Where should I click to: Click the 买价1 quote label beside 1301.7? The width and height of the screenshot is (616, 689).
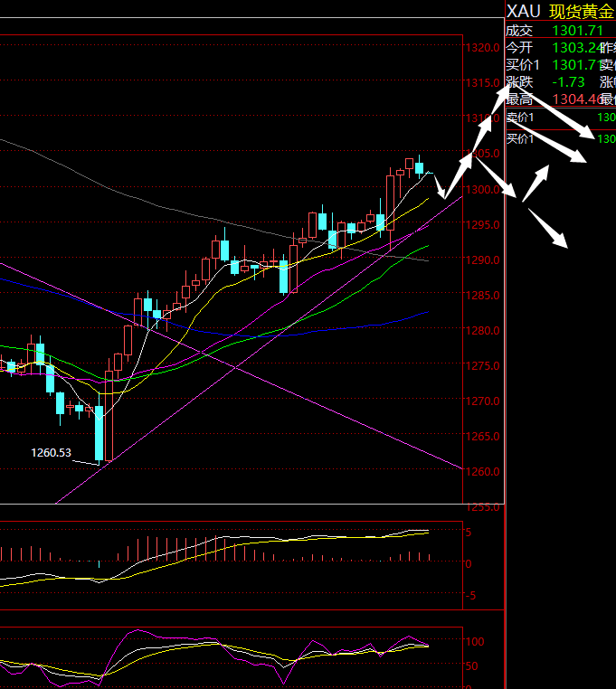pos(522,65)
